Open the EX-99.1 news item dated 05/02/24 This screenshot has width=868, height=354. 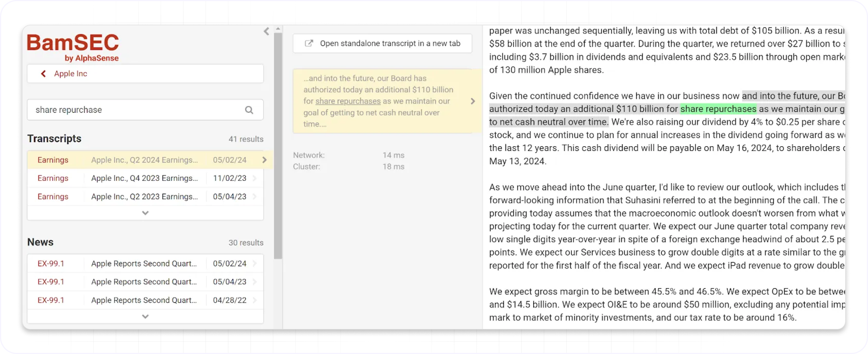coord(144,263)
